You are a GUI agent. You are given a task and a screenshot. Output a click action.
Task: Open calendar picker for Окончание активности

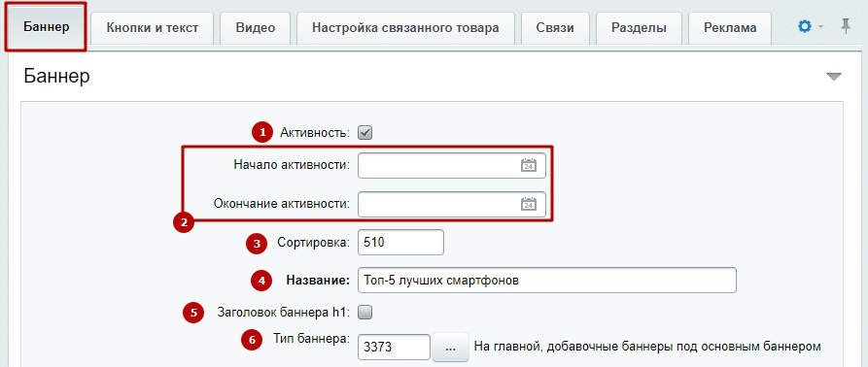[x=529, y=204]
